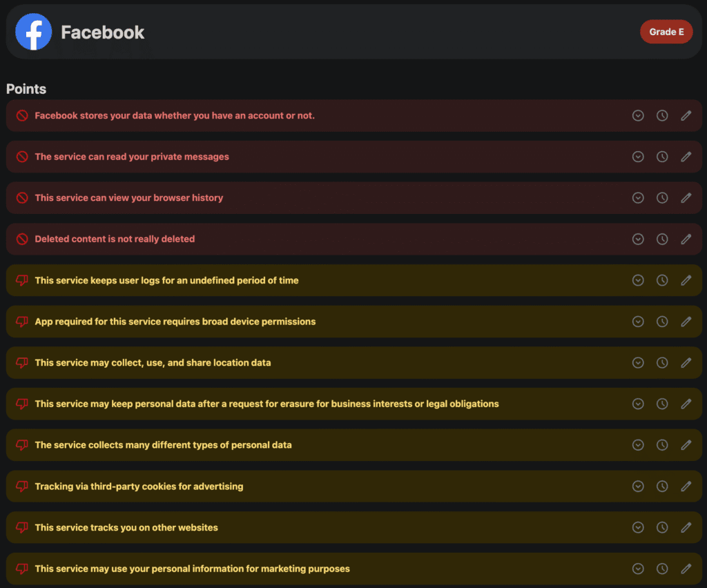This screenshot has height=588, width=707.
Task: Expand 'The service can read your private messages'
Action: pyautogui.click(x=638, y=157)
